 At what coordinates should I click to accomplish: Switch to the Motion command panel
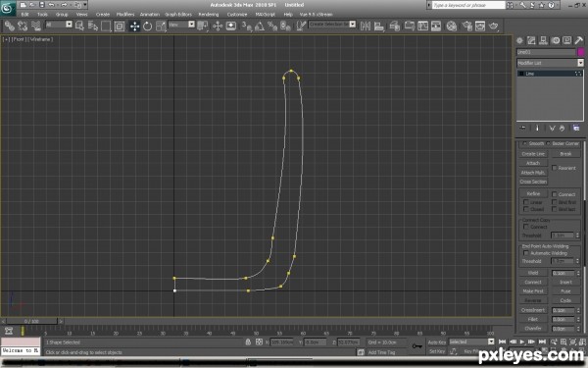coord(556,40)
